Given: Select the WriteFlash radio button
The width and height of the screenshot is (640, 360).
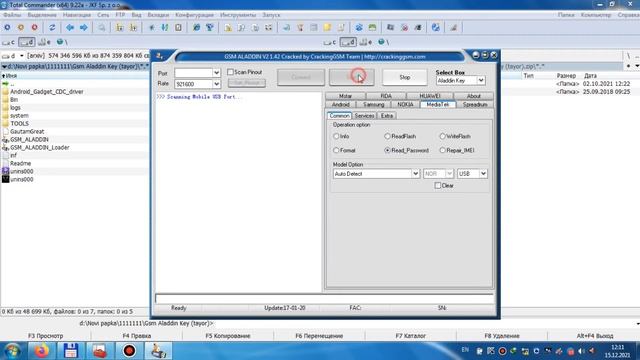Looking at the screenshot, I should pos(442,136).
